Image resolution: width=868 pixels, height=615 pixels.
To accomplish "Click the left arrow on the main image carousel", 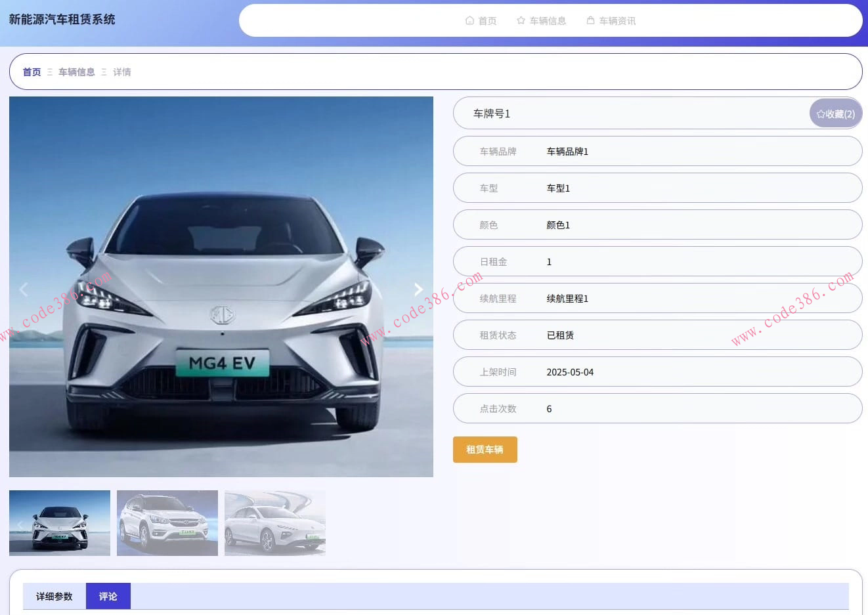I will point(24,289).
